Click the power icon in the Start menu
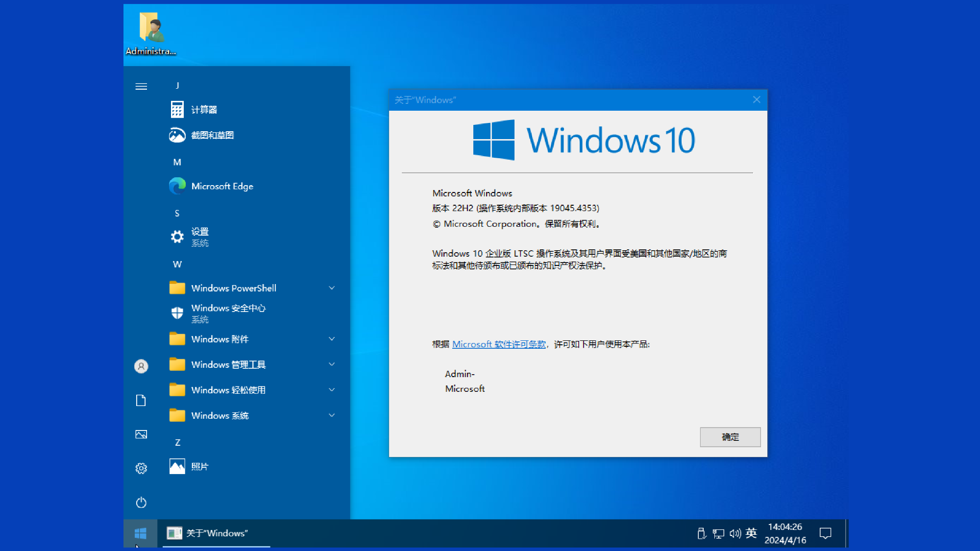980x551 pixels. coord(141,503)
